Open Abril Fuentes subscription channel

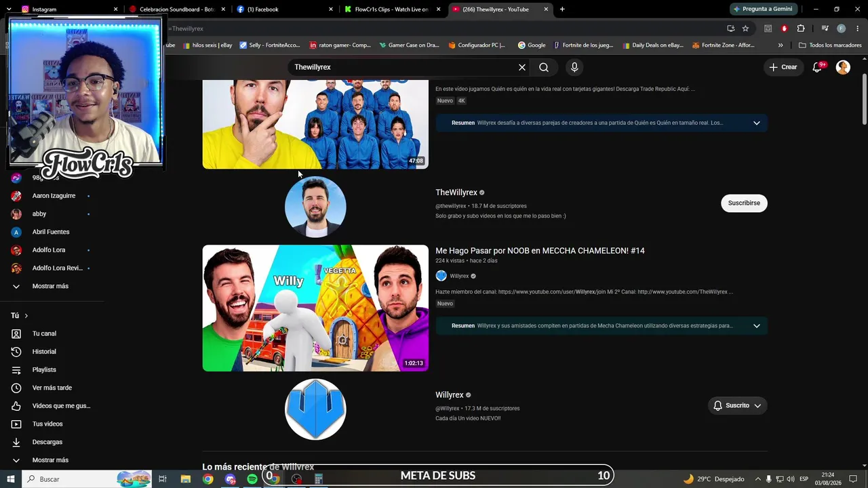click(52, 232)
